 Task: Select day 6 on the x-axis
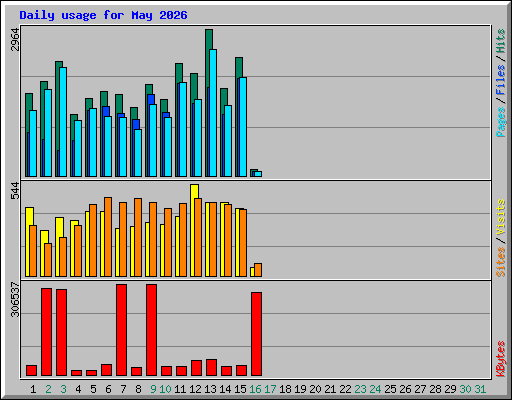108,389
